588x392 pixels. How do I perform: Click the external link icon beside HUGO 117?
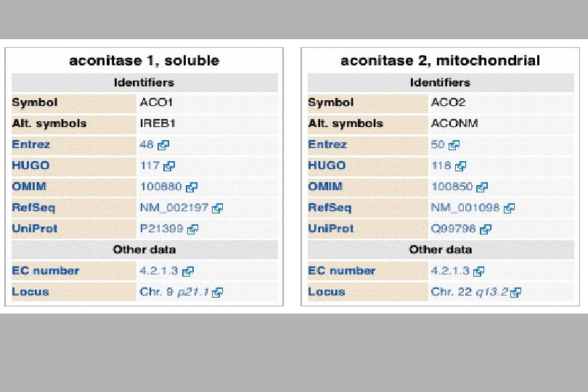tap(169, 166)
